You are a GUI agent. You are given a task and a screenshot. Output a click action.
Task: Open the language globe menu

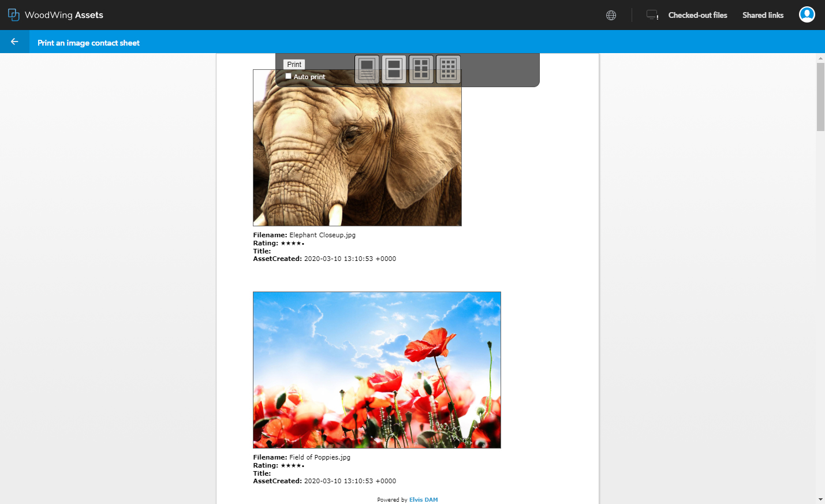(x=611, y=16)
